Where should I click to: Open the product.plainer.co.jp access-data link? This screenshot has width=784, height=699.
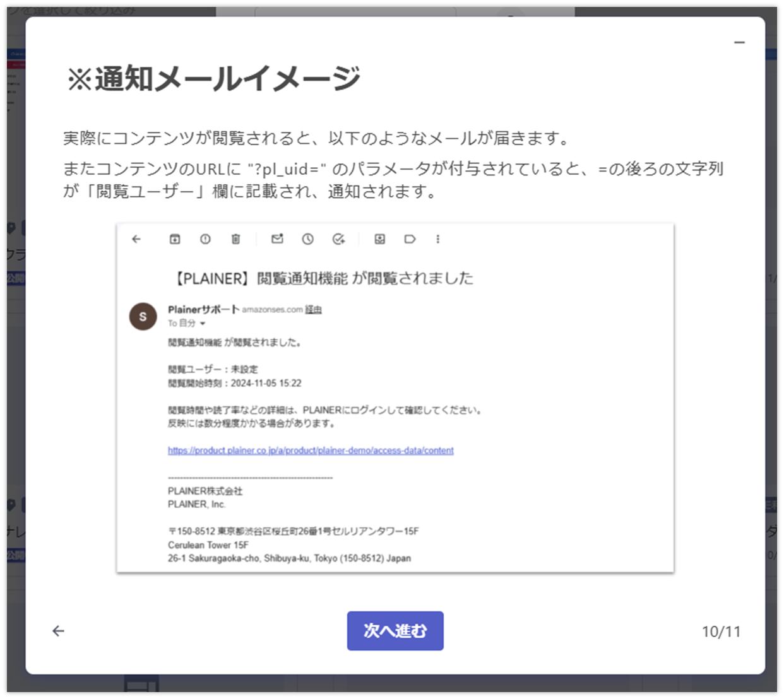pyautogui.click(x=311, y=450)
